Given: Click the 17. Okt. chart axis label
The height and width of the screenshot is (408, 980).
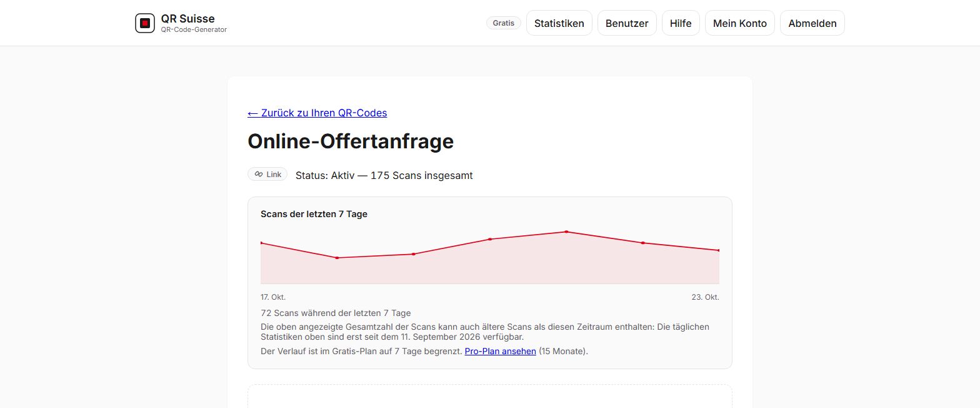Looking at the screenshot, I should click(273, 297).
